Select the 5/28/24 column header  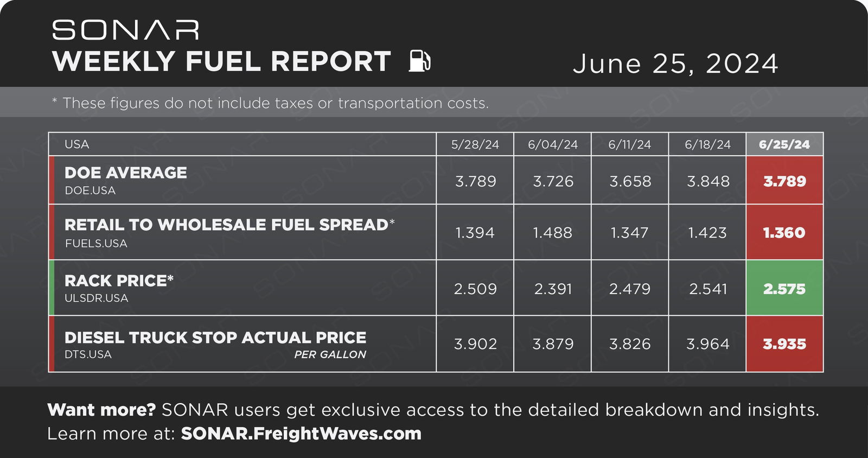[475, 144]
